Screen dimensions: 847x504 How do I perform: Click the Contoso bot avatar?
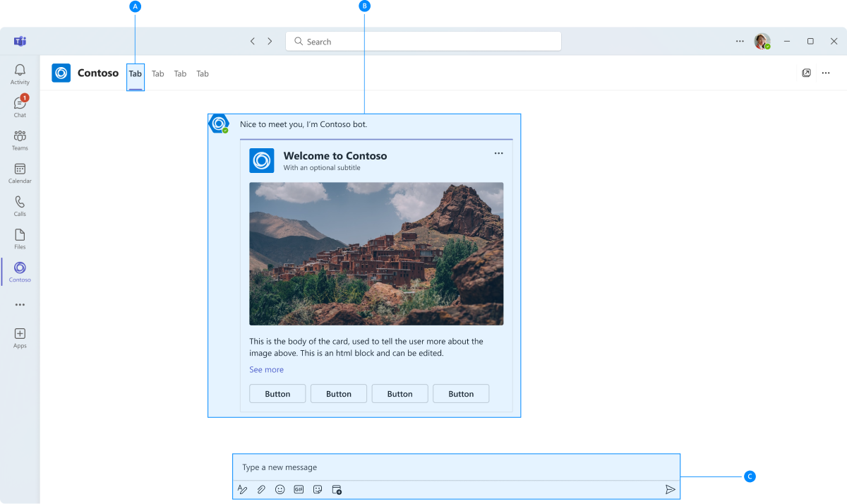219,124
